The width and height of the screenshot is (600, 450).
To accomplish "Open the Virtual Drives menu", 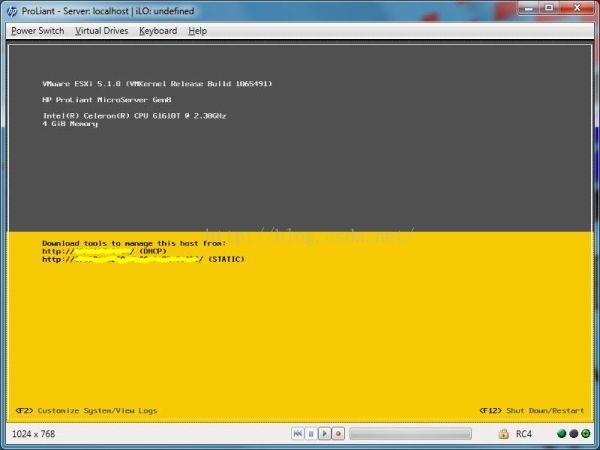I will [101, 31].
